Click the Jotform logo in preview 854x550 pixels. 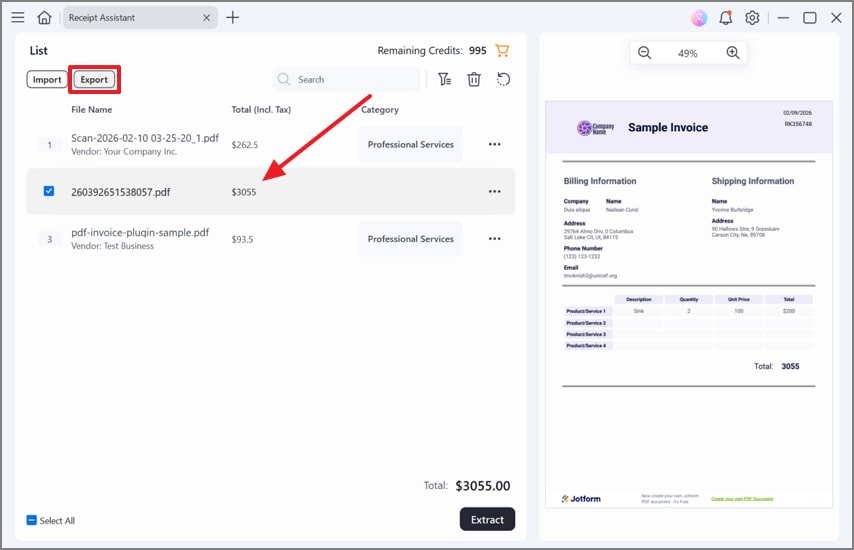pyautogui.click(x=581, y=499)
